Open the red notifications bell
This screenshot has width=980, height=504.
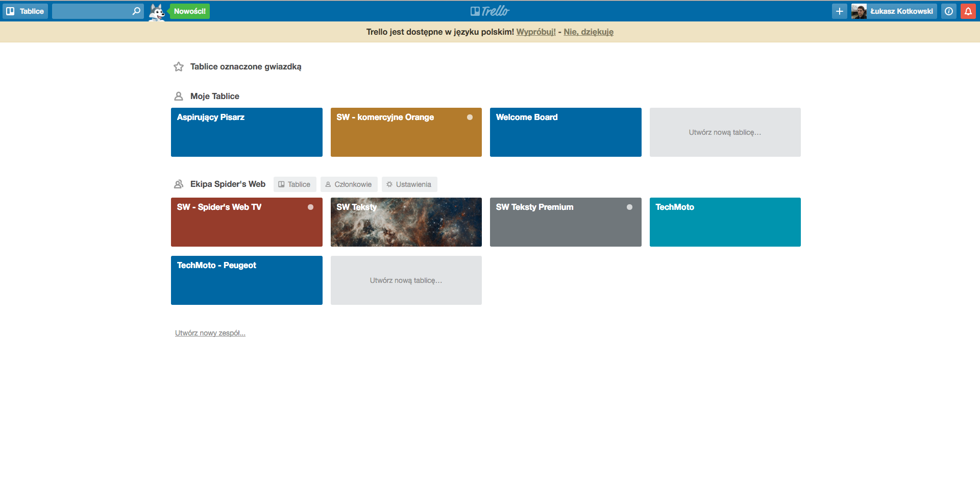tap(968, 11)
